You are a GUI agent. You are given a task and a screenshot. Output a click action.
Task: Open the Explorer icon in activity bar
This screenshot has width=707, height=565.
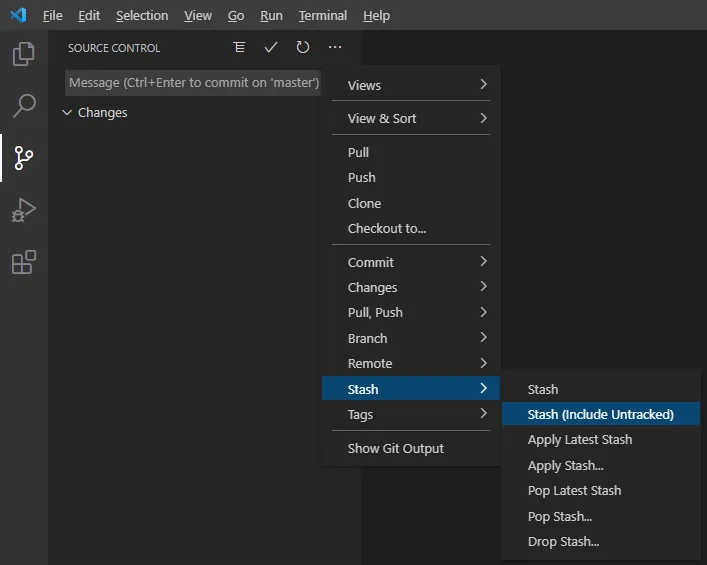click(x=23, y=54)
